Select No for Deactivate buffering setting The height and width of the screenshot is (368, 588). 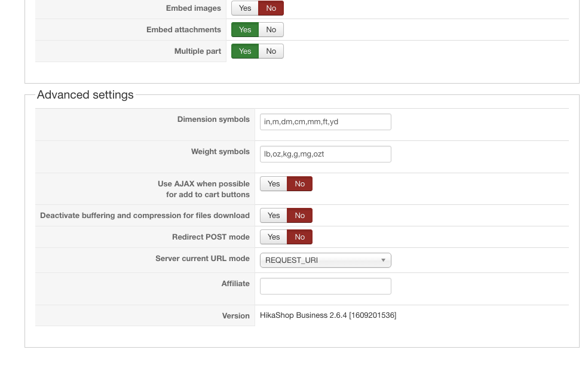(x=300, y=216)
